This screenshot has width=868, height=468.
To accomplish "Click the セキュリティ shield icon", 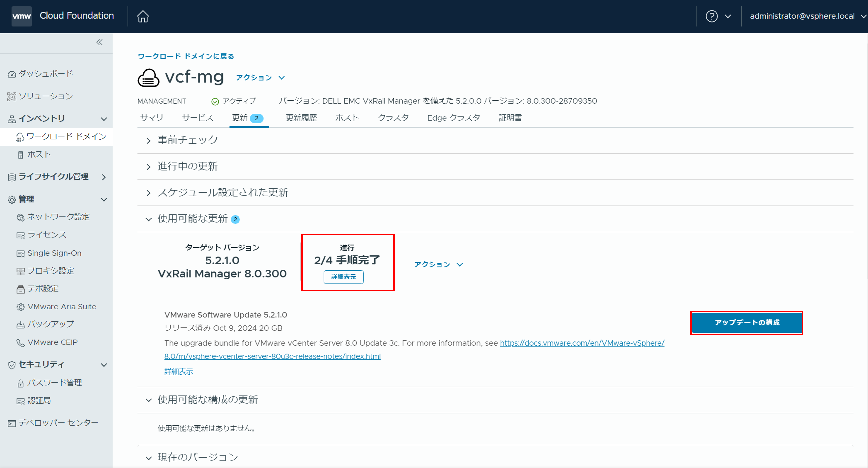I will pyautogui.click(x=12, y=365).
